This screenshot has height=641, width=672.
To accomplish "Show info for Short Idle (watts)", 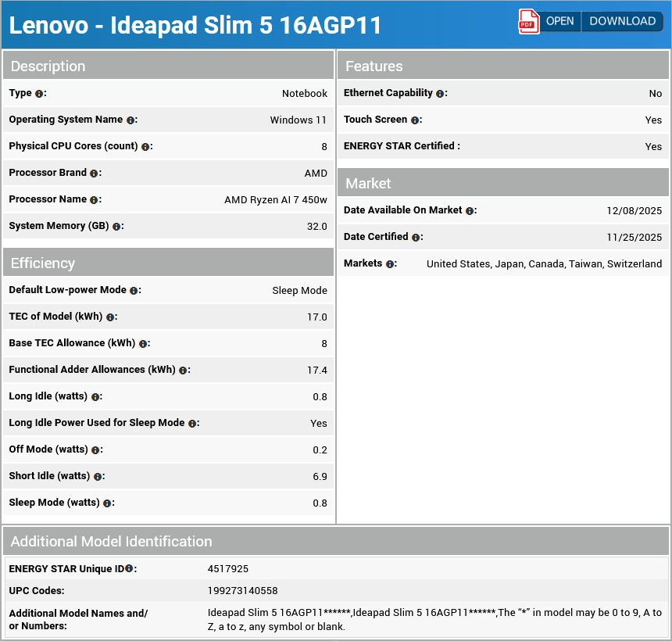I will click(x=98, y=477).
